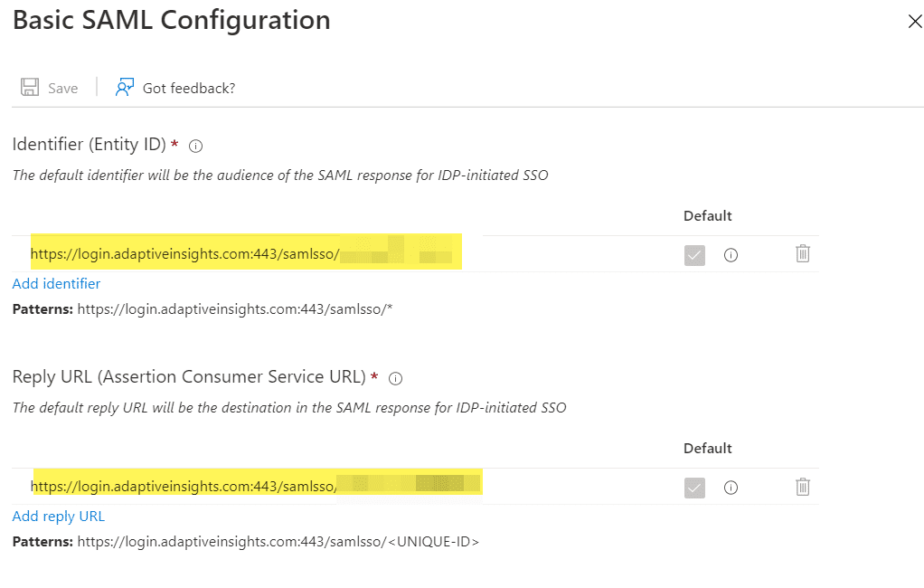Image resolution: width=924 pixels, height=588 pixels.
Task: Click info icon beside identifier Default checkbox
Action: coord(731,255)
